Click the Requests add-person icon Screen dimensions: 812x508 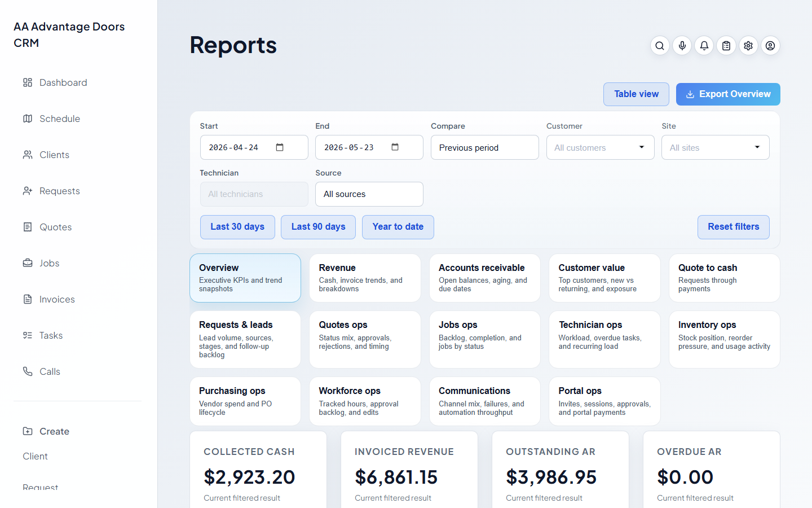[x=28, y=191]
